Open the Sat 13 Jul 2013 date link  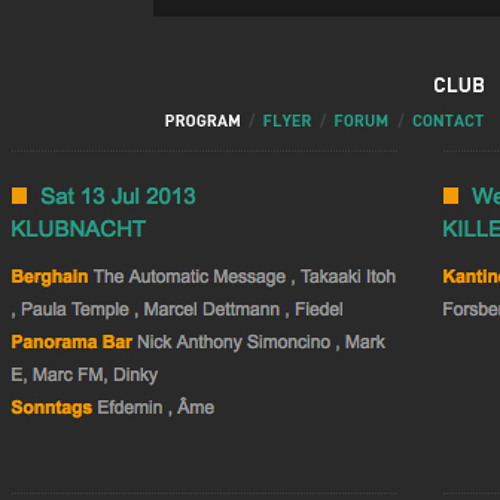[118, 196]
